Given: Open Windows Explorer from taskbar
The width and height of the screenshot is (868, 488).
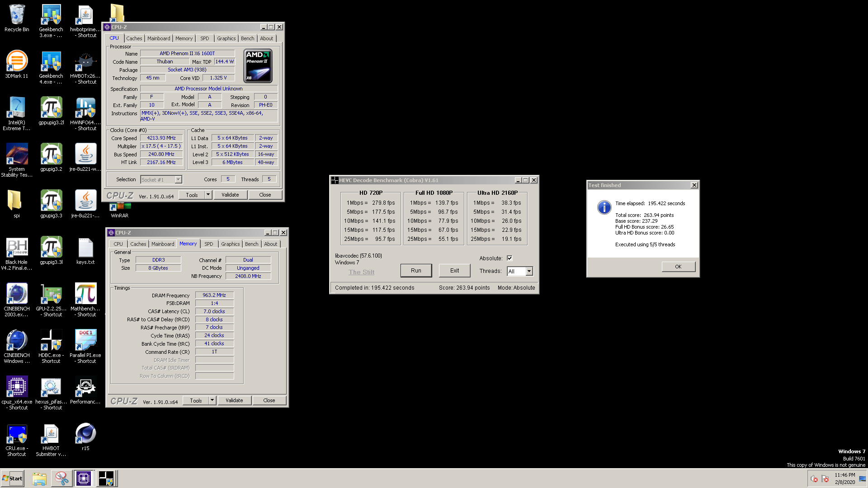Looking at the screenshot, I should pos(39,478).
